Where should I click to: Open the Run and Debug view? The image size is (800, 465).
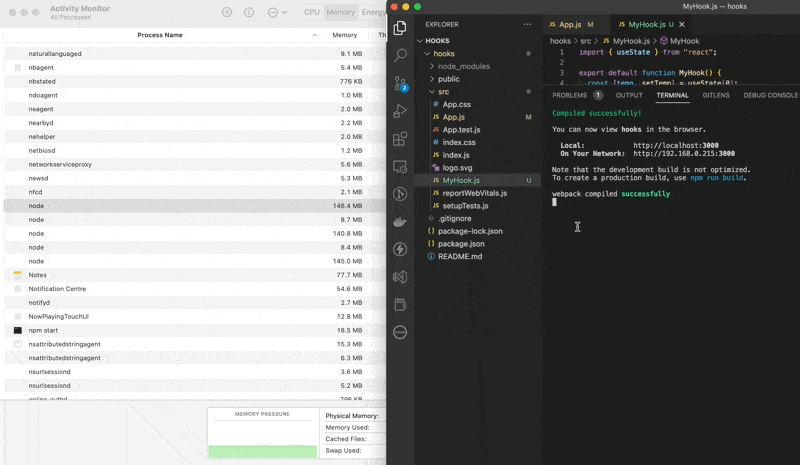click(x=400, y=111)
